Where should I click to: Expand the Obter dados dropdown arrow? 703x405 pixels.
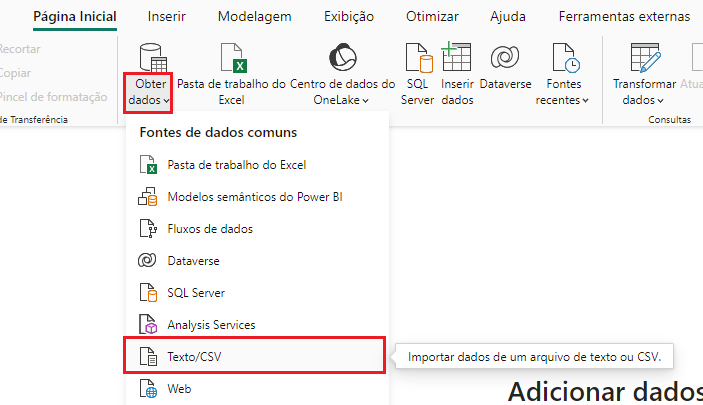(x=166, y=100)
